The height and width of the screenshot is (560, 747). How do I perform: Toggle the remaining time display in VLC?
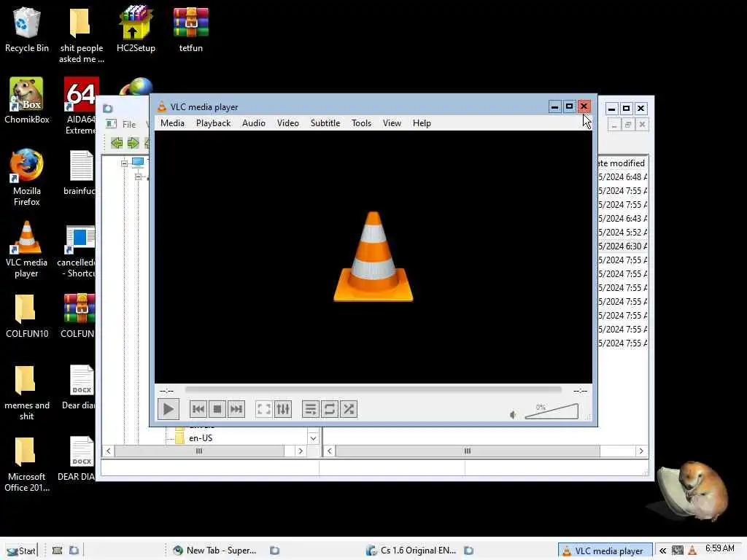pos(580,391)
